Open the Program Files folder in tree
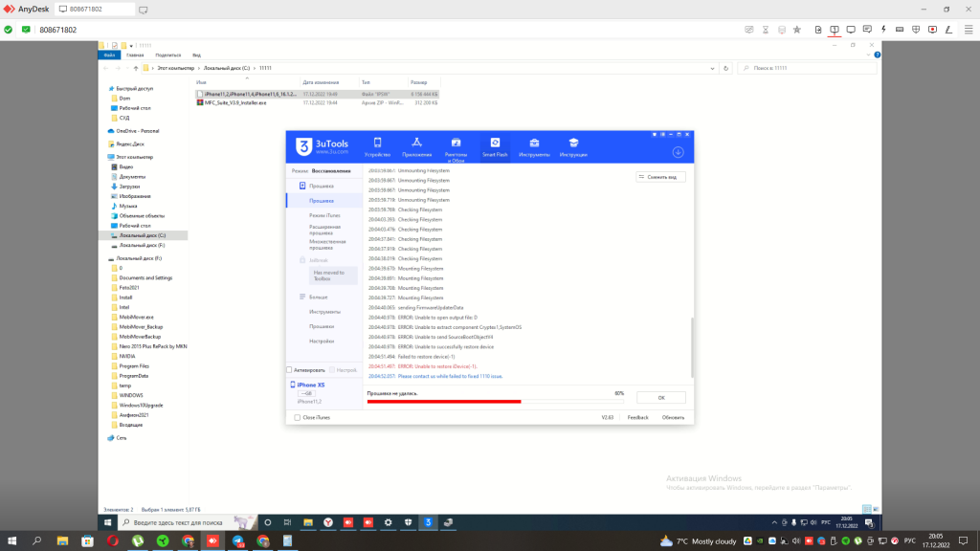980x551 pixels. [134, 366]
